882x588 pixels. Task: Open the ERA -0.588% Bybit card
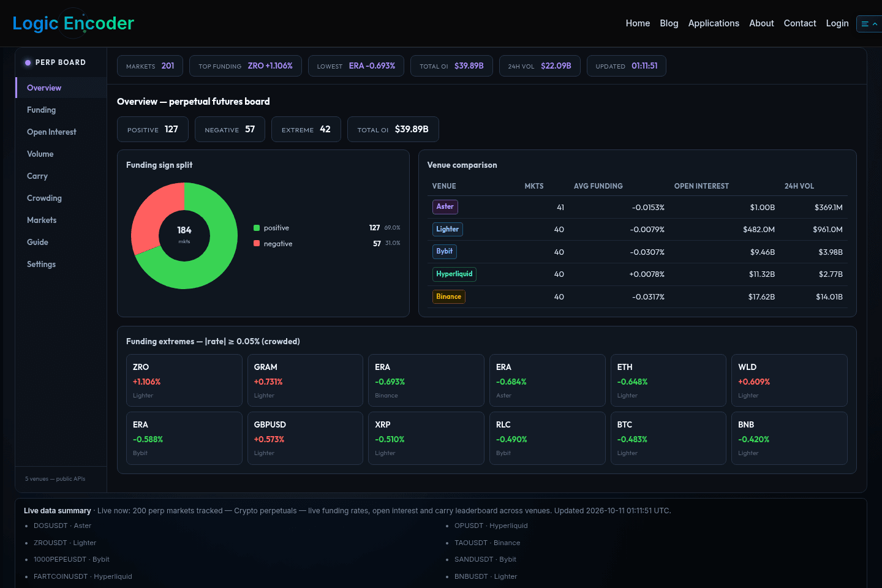click(184, 438)
